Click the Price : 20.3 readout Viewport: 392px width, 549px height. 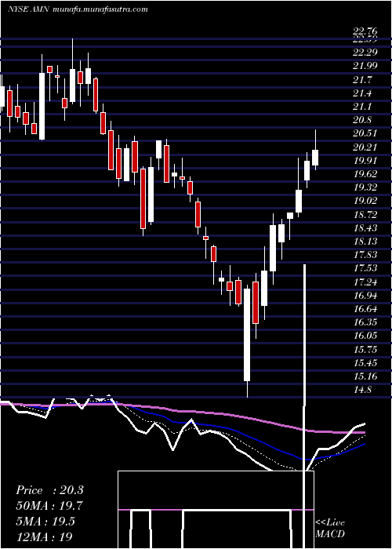coord(49,490)
